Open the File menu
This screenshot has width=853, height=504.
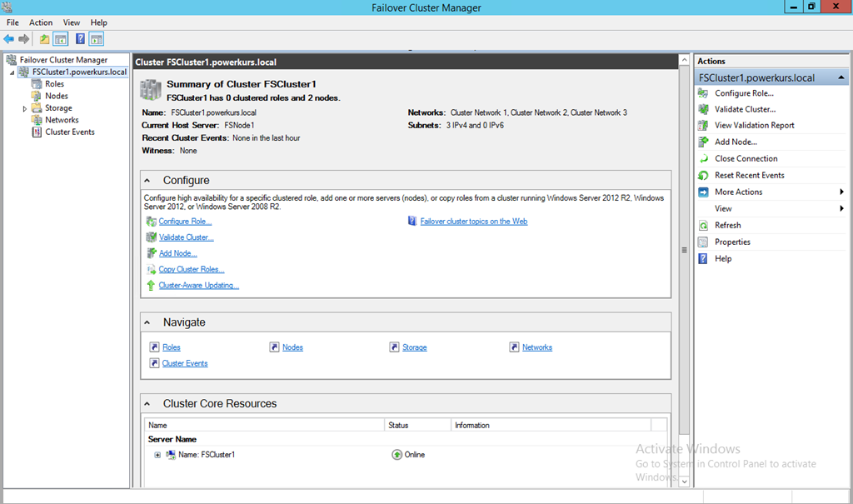pyautogui.click(x=12, y=22)
